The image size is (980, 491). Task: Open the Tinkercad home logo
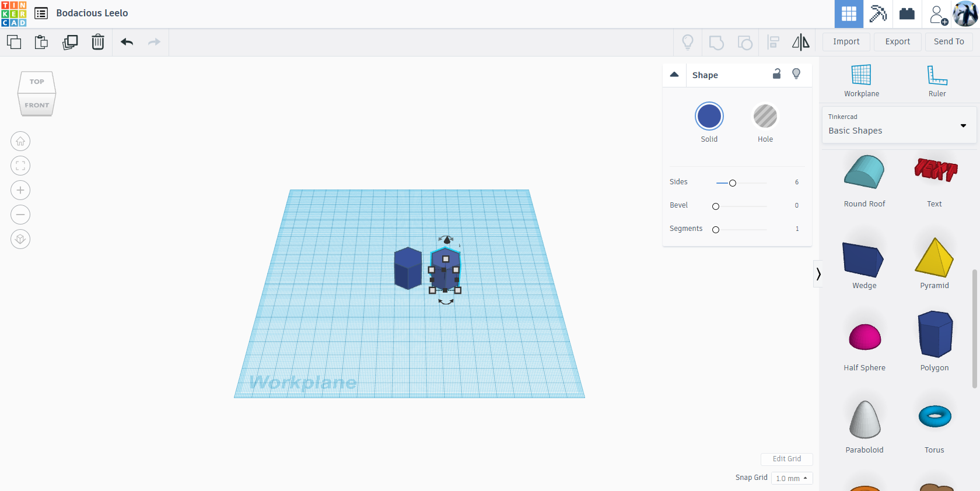pos(14,13)
